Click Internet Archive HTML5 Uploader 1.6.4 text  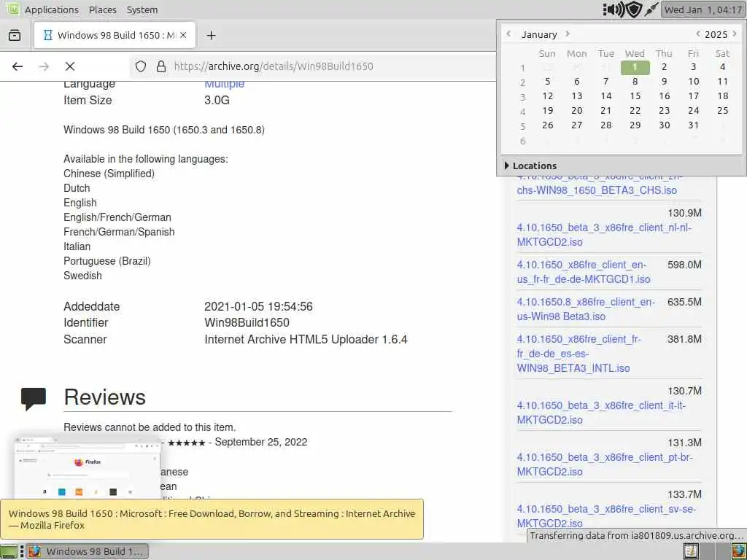pyautogui.click(x=306, y=339)
